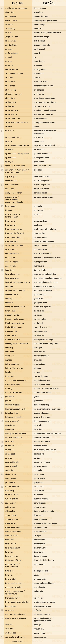Click the translation '¡apresúrate!'
The height and width of the screenshot is (644, 66).
(39, 299)
